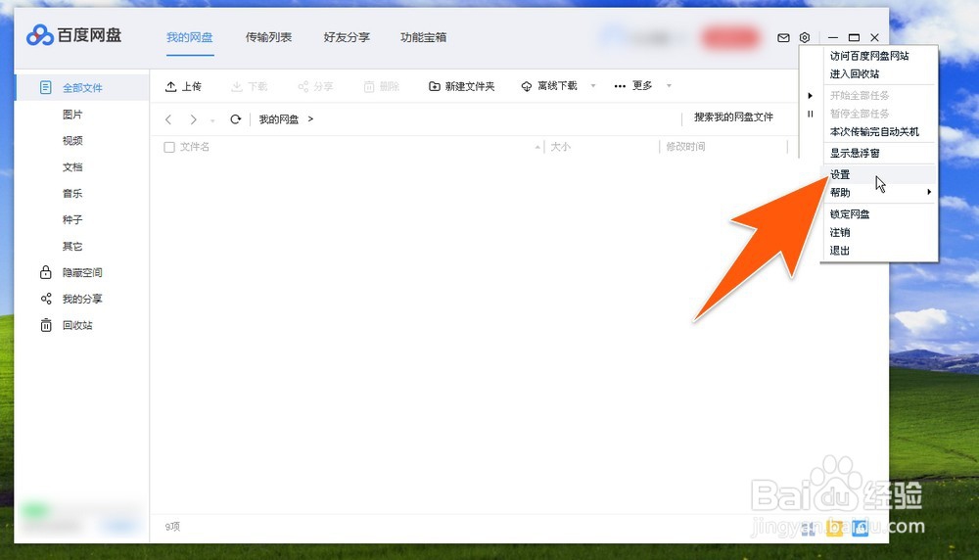Image resolution: width=979 pixels, height=560 pixels.
Task: Go back with the left arrow
Action: pos(168,119)
